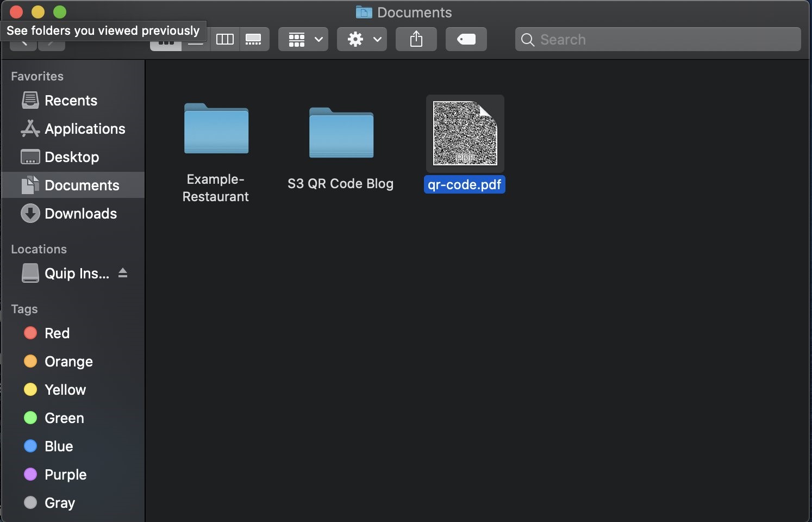This screenshot has height=522, width=812.
Task: Open Applications in the sidebar
Action: tap(73, 129)
